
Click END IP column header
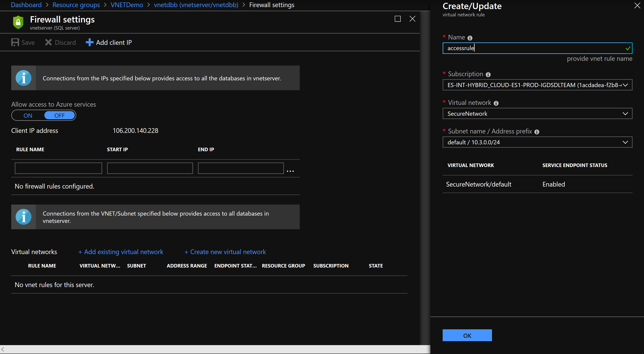click(x=206, y=149)
